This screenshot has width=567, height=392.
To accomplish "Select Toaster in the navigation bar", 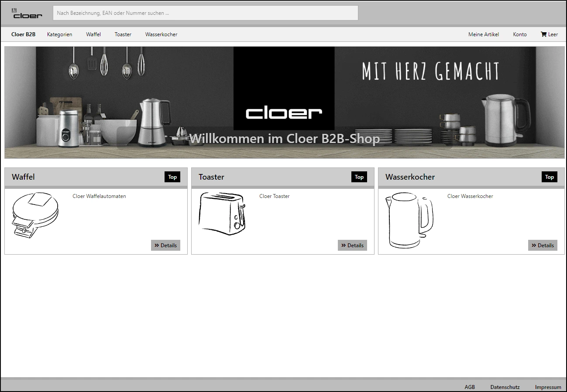I will point(123,34).
